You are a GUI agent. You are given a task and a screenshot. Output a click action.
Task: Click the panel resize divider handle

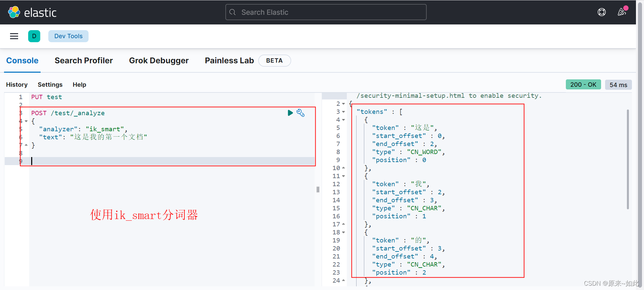pyautogui.click(x=318, y=190)
